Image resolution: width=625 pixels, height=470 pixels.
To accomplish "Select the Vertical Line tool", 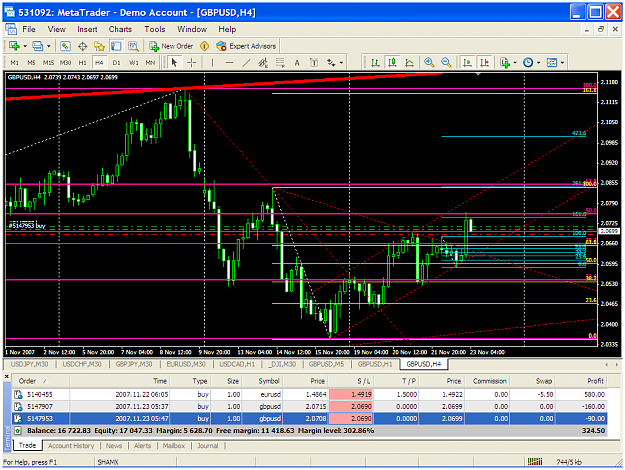I will pos(212,63).
